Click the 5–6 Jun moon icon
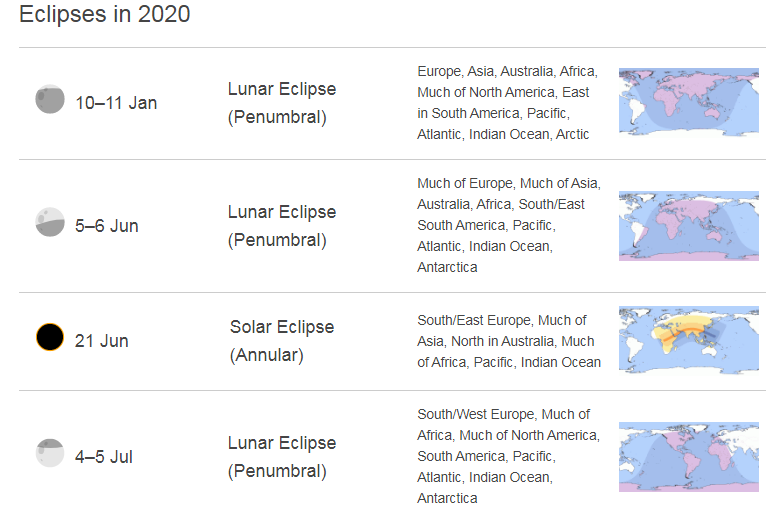The image size is (777, 530). point(50,222)
